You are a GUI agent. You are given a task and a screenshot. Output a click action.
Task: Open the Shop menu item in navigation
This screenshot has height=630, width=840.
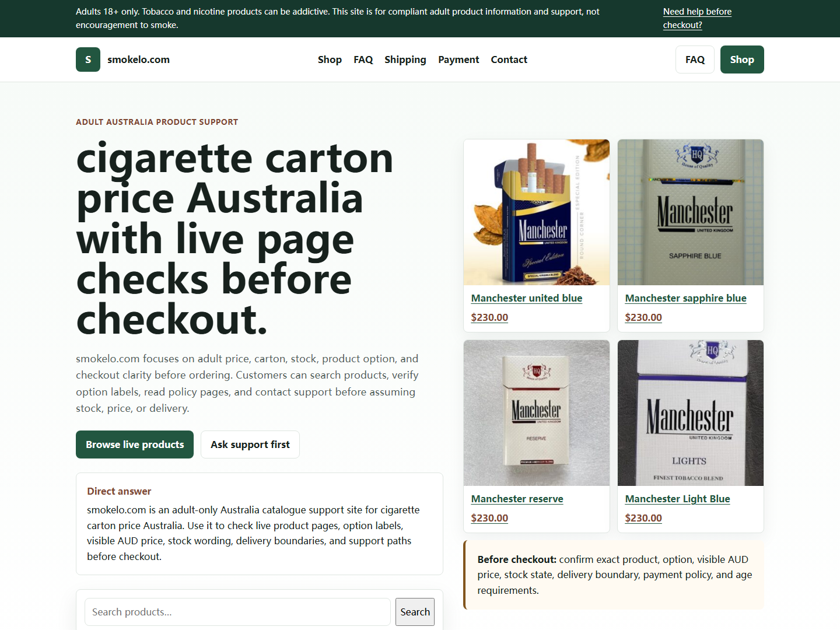[x=330, y=60]
